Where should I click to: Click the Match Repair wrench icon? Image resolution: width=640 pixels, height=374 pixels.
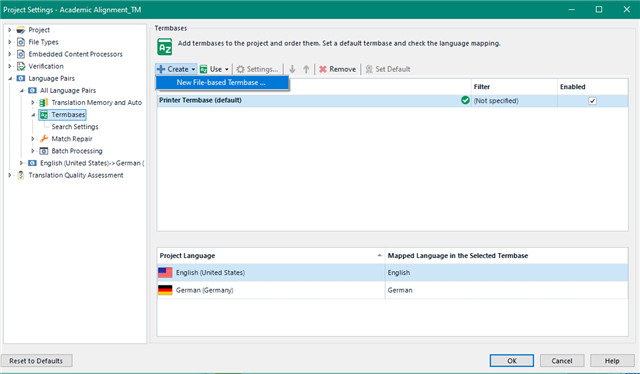point(44,139)
